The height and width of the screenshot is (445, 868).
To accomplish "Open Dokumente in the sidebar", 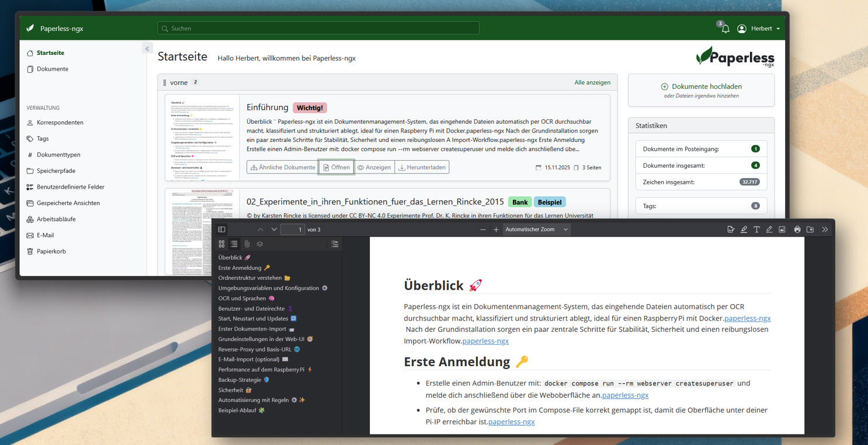I will [x=52, y=69].
